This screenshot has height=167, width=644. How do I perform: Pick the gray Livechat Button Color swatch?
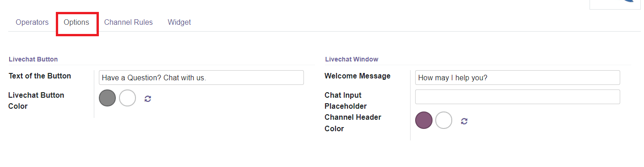(107, 98)
